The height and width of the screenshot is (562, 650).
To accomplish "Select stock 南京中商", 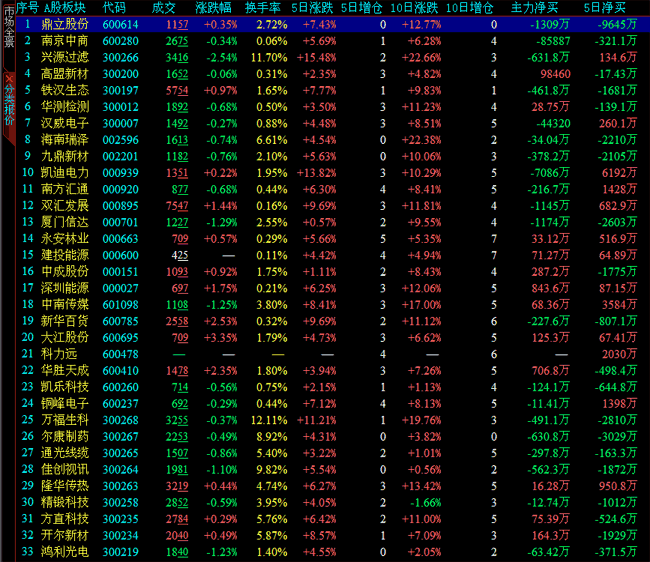I will (65, 41).
